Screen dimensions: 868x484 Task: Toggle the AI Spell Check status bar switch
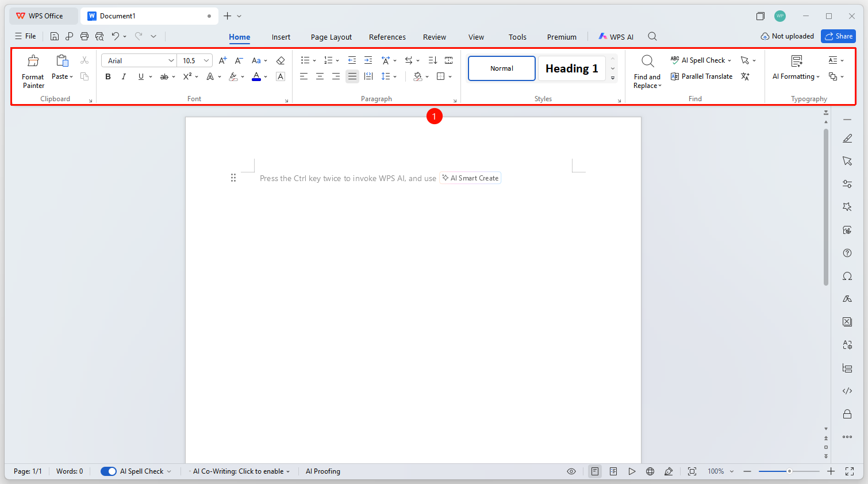[109, 471]
